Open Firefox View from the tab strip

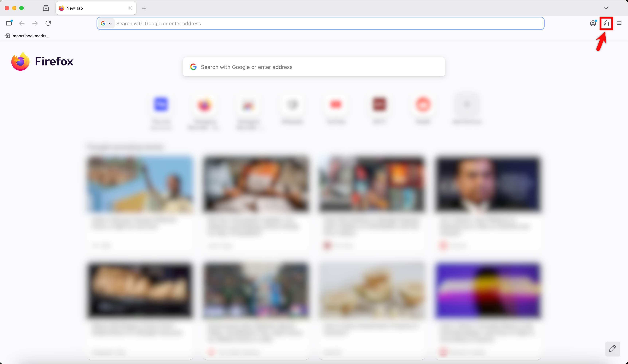[x=46, y=8]
